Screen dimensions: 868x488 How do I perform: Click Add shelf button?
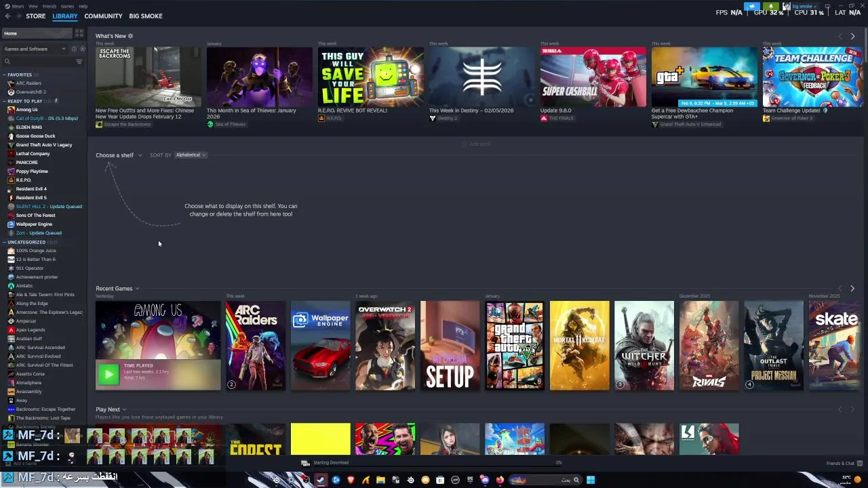tap(476, 144)
